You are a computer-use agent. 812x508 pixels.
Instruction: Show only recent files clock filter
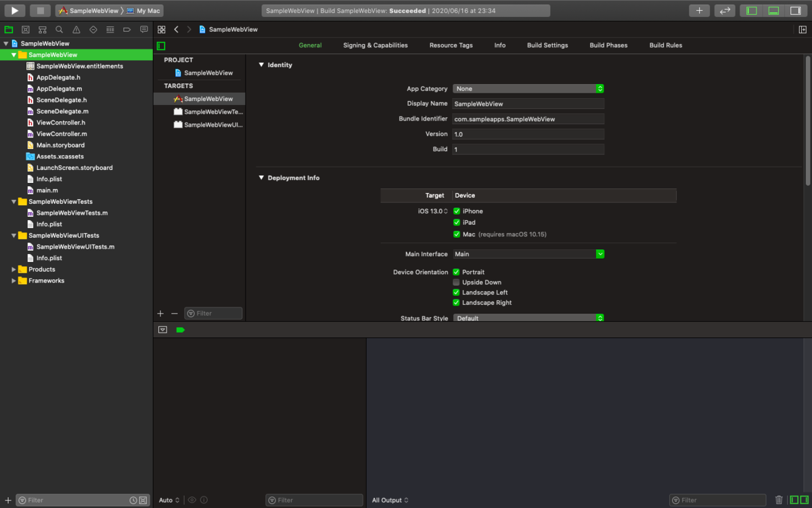coord(133,500)
